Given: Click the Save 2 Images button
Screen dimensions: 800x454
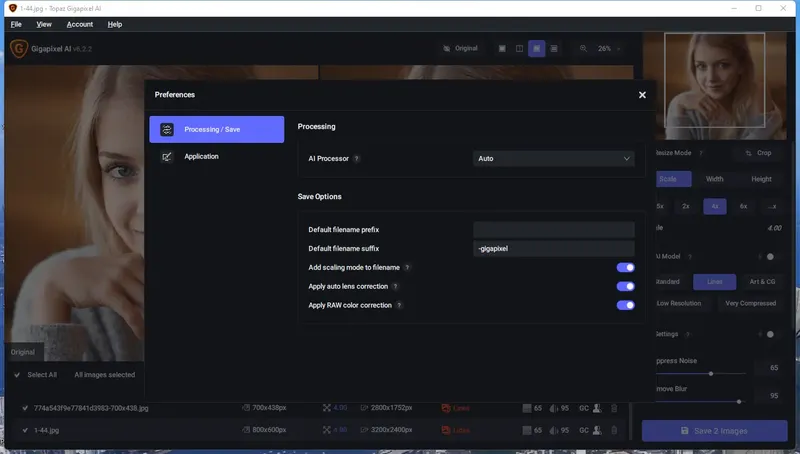Looking at the screenshot, I should coord(714,431).
